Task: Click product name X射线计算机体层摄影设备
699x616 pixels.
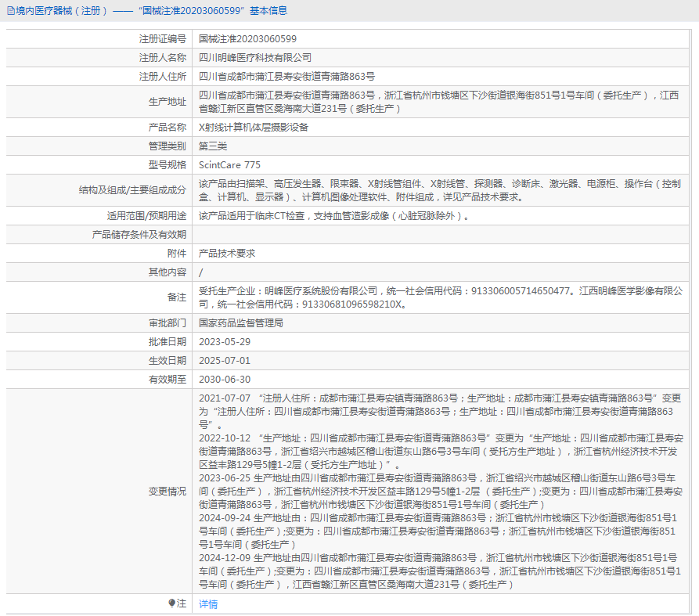Action: pos(253,127)
